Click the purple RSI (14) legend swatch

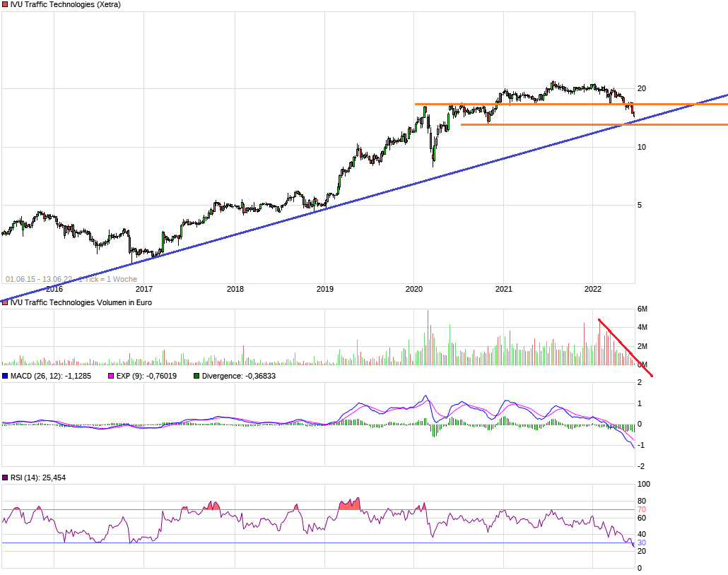tap(5, 478)
